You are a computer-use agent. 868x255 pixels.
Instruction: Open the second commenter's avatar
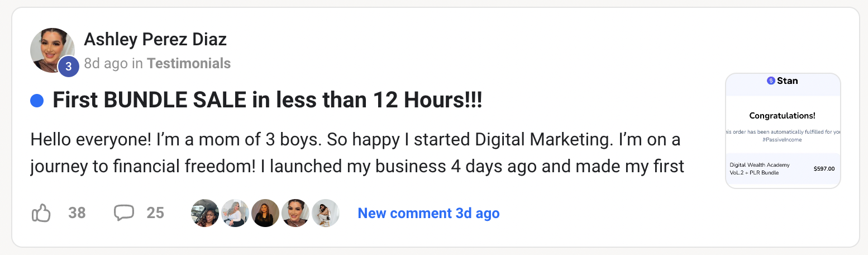235,213
